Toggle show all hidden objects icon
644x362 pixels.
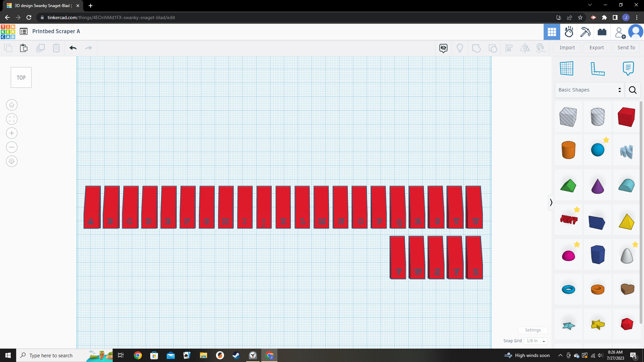[443, 48]
